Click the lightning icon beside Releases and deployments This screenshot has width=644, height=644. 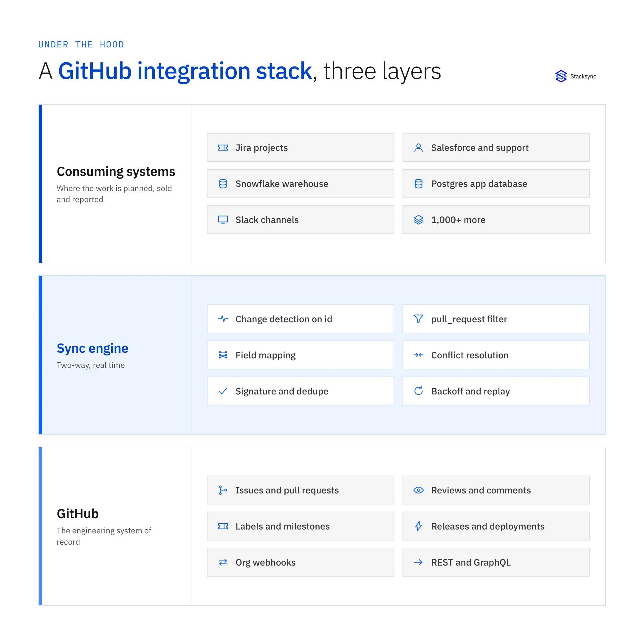click(x=419, y=526)
